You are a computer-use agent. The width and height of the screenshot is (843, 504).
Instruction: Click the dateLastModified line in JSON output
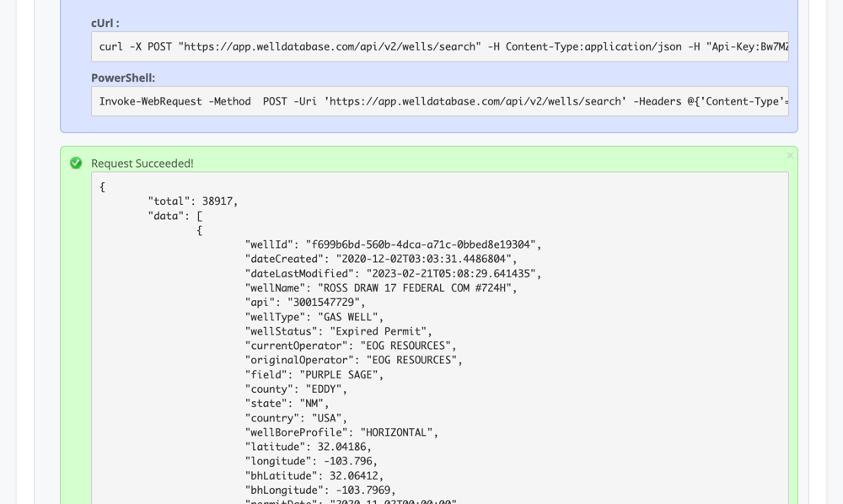click(393, 274)
